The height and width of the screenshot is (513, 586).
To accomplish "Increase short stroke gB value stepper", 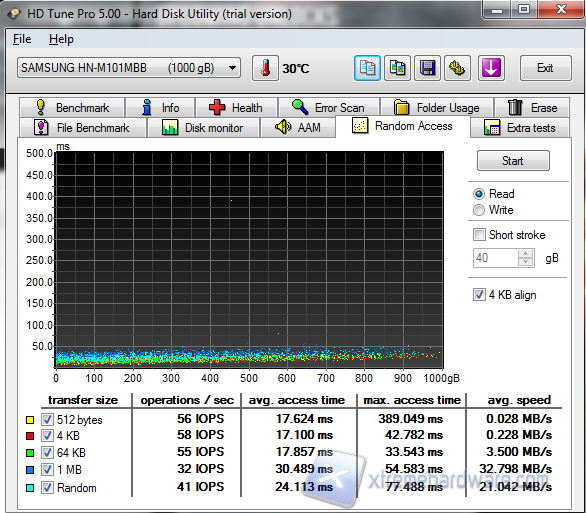I will [525, 253].
